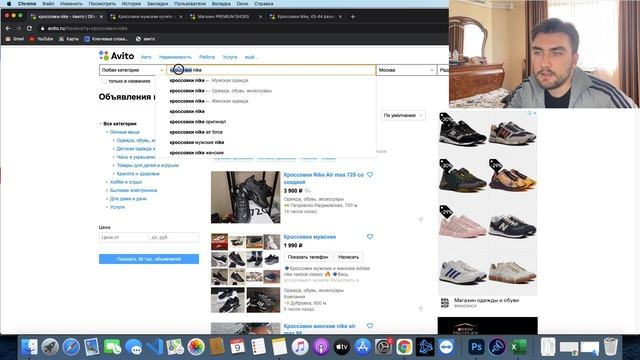Open Visual Studio Code from the dock

[155, 347]
